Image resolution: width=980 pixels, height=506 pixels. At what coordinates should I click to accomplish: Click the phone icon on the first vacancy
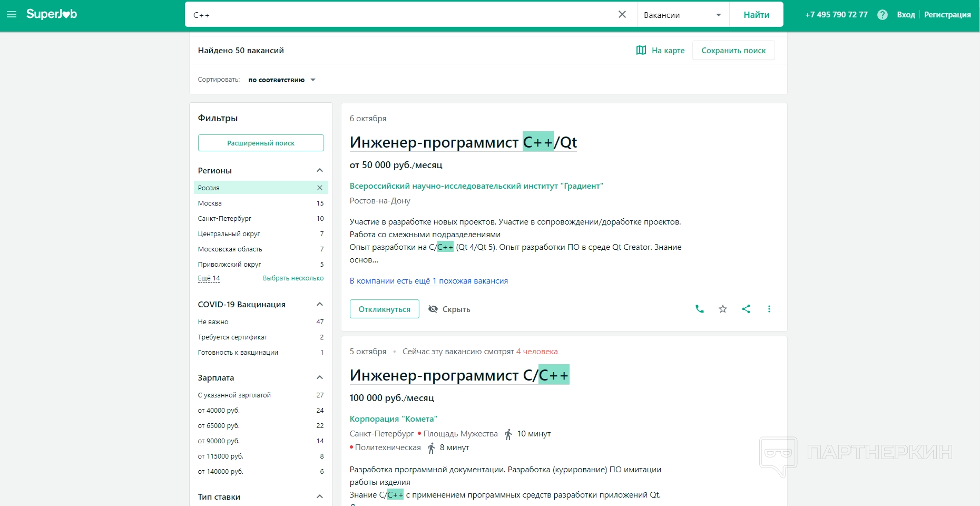pos(699,309)
